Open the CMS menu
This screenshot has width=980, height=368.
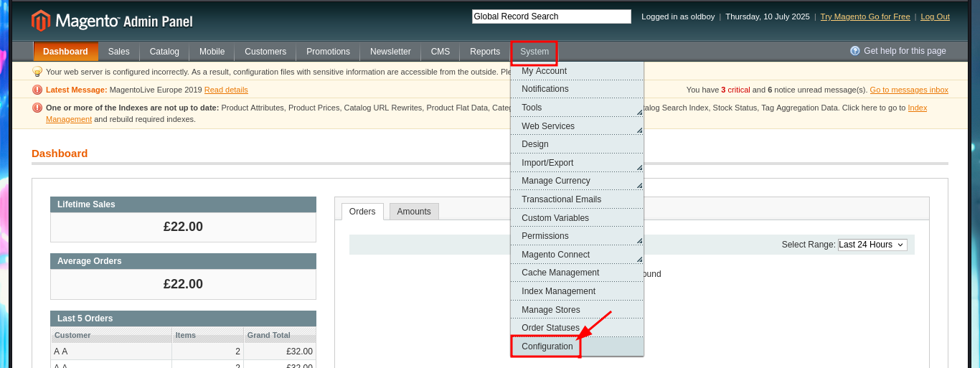[x=440, y=52]
